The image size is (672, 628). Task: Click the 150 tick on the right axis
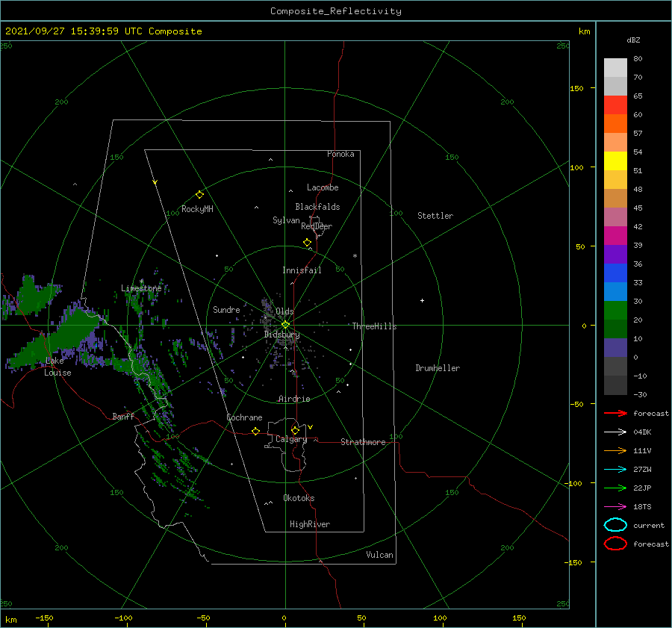pos(576,88)
